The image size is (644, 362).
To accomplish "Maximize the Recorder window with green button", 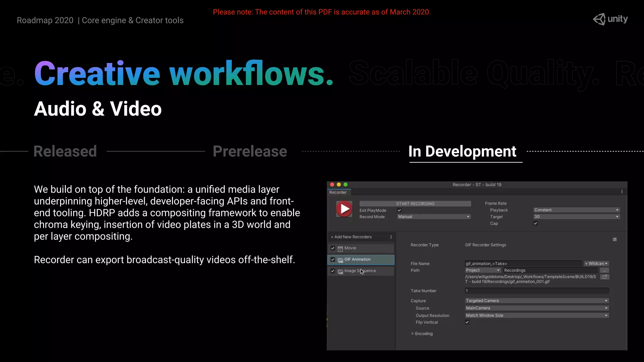I will click(346, 185).
